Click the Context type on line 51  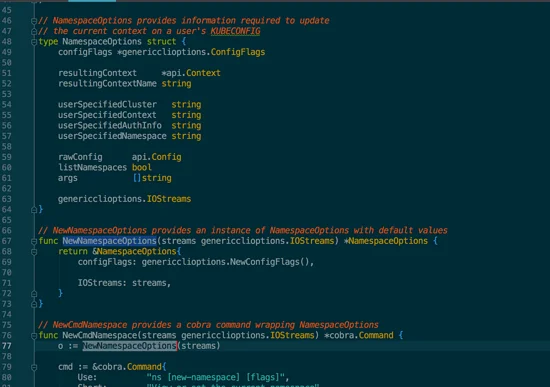point(203,73)
